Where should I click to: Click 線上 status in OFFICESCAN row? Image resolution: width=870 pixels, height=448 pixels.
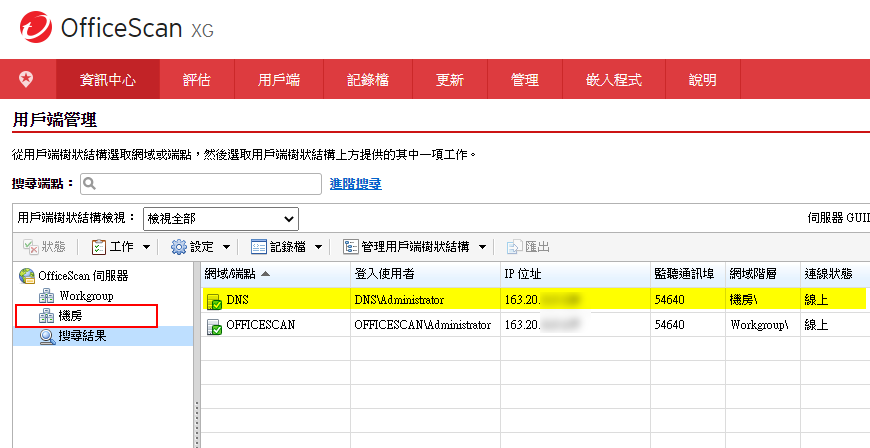point(816,325)
